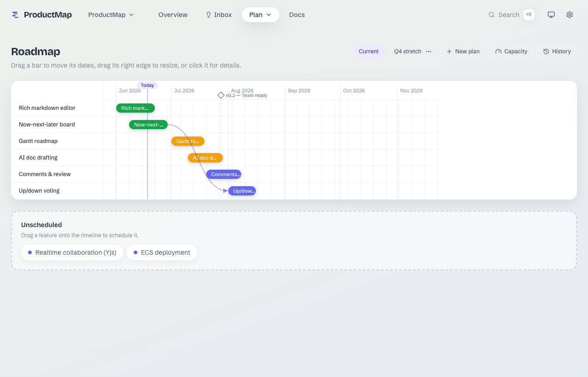Click the Gantt roadmap row label
588x377 pixels.
[x=38, y=141]
